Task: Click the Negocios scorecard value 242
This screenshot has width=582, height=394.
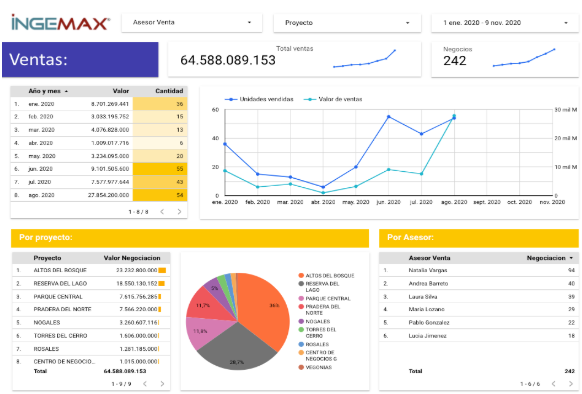Action: pyautogui.click(x=455, y=61)
